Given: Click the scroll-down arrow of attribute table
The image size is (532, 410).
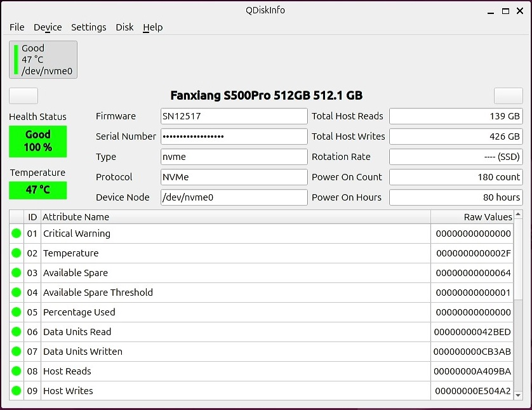Looking at the screenshot, I should pyautogui.click(x=518, y=395).
